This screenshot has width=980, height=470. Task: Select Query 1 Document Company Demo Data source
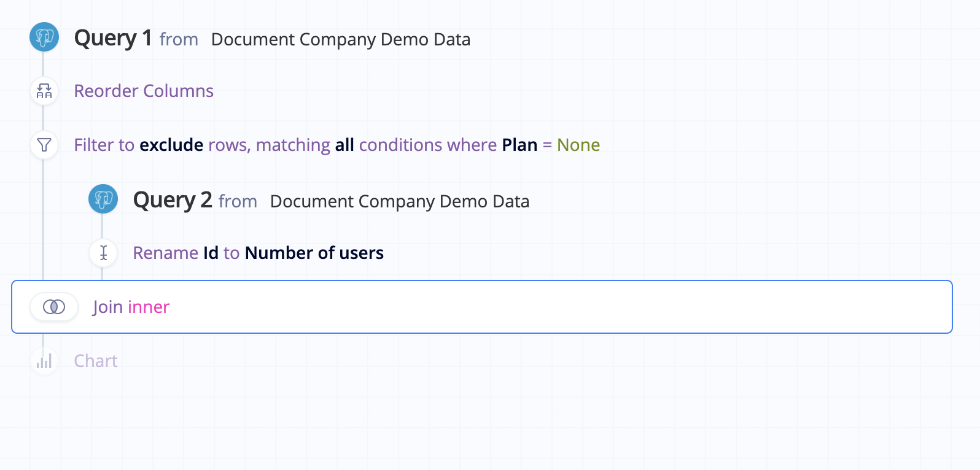[341, 39]
